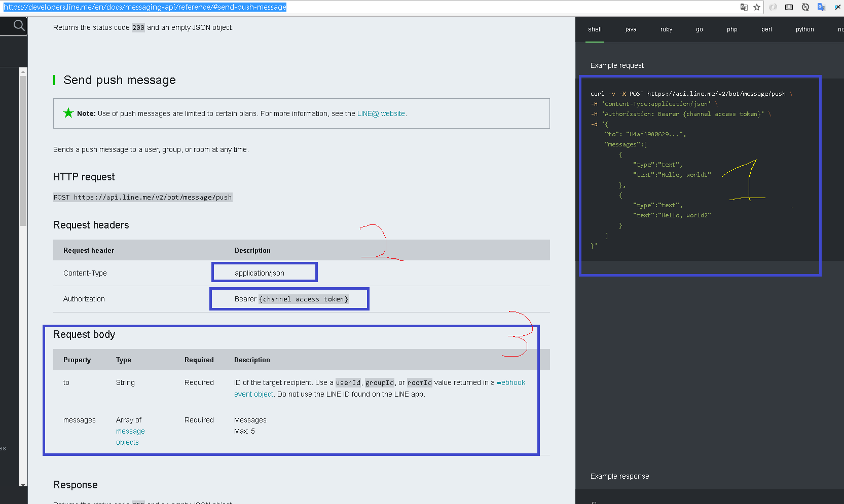Select the go language tab
Viewport: 844px width, 504px height.
coord(699,29)
